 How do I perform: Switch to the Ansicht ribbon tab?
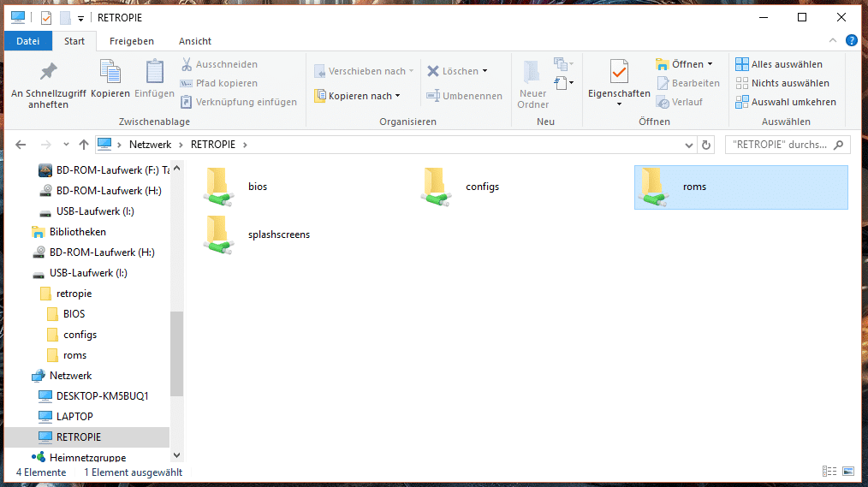coord(195,41)
